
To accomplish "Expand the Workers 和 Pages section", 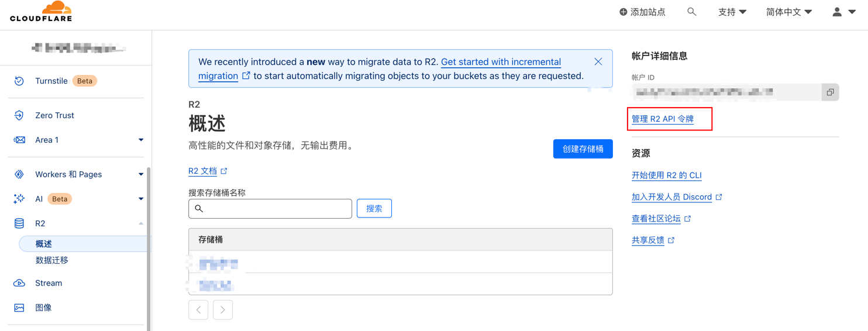I will 140,174.
